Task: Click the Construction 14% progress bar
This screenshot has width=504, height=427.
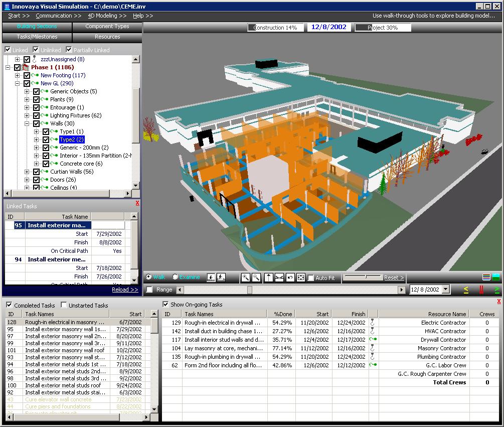Action: point(275,28)
